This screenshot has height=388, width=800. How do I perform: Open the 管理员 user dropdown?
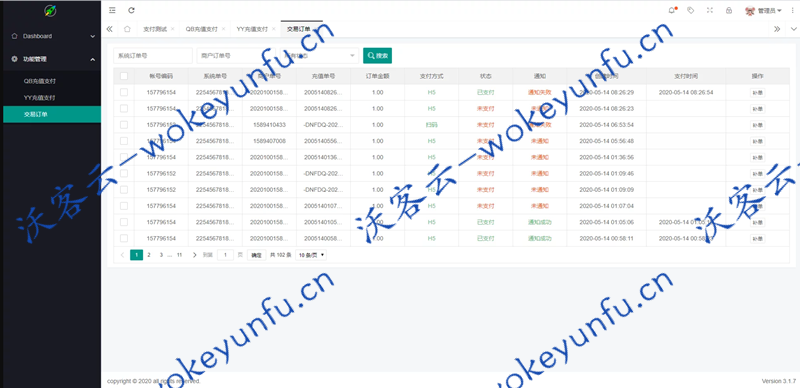[769, 11]
